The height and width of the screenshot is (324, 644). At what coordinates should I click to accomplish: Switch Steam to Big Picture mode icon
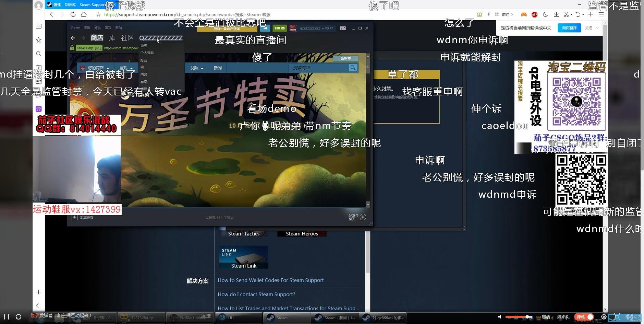tap(343, 28)
